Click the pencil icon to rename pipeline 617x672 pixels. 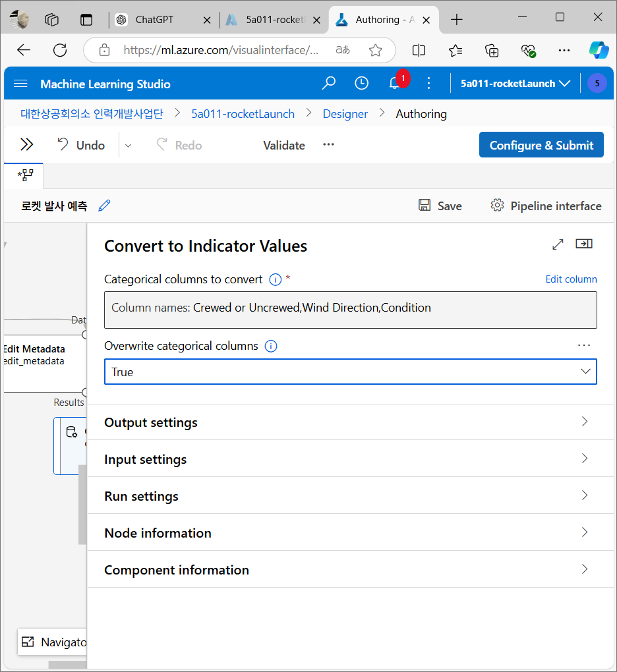pyautogui.click(x=104, y=206)
